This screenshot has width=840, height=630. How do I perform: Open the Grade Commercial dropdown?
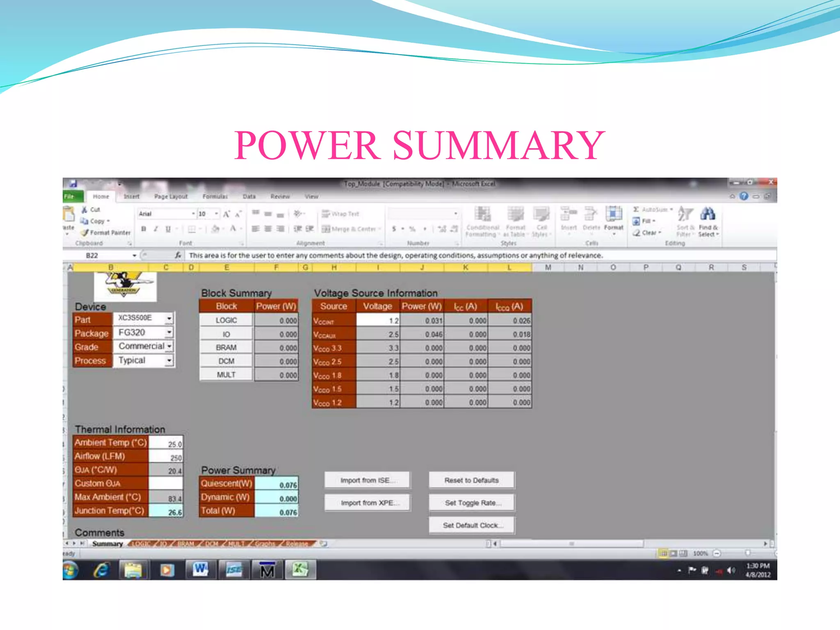tap(169, 346)
